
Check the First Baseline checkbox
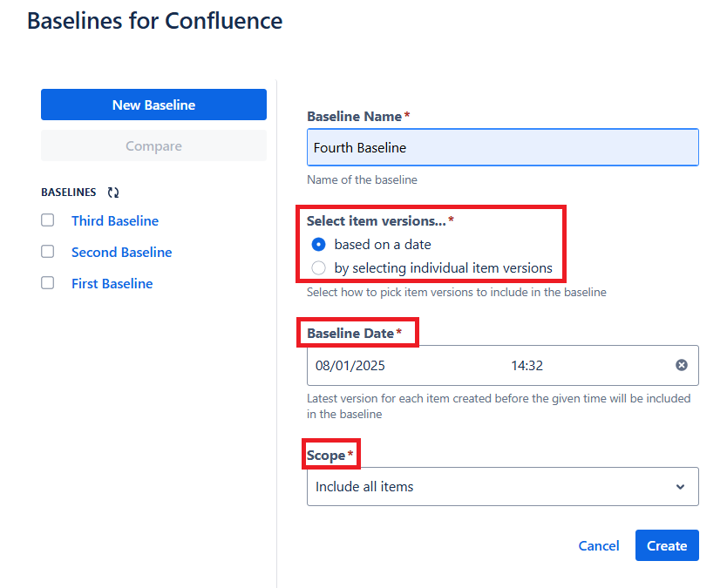pyautogui.click(x=47, y=283)
